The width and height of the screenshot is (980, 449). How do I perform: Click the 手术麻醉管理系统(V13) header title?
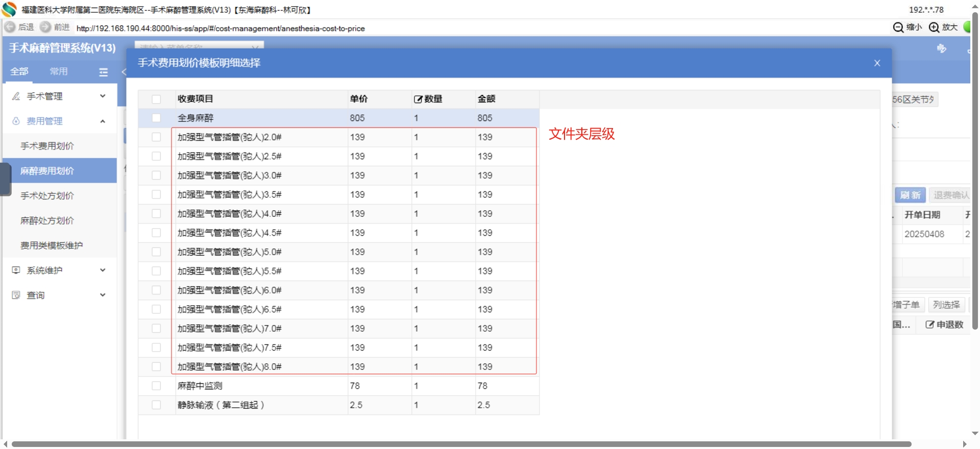click(62, 48)
